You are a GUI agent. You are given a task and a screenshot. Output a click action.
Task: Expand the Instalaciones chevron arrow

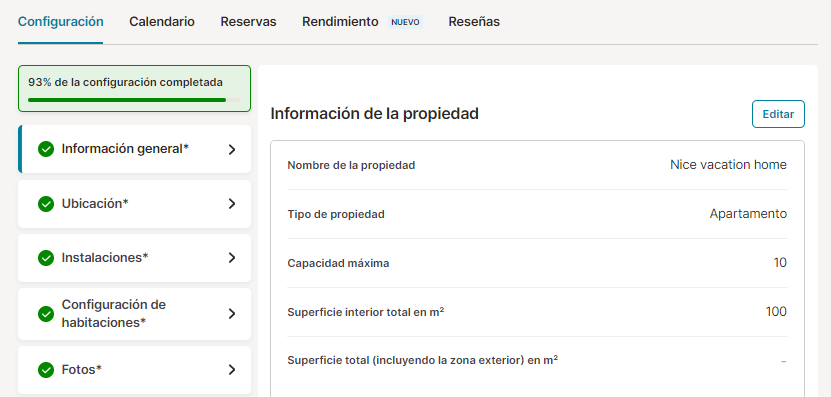(232, 258)
